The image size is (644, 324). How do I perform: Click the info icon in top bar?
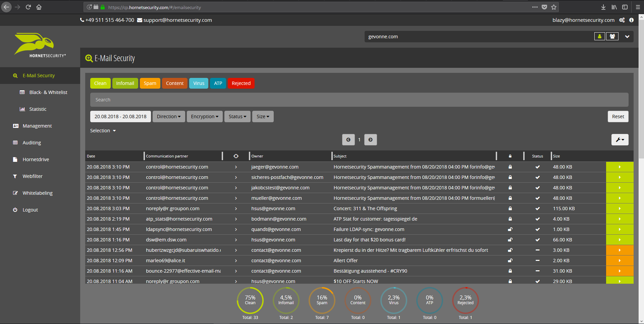[x=631, y=20]
